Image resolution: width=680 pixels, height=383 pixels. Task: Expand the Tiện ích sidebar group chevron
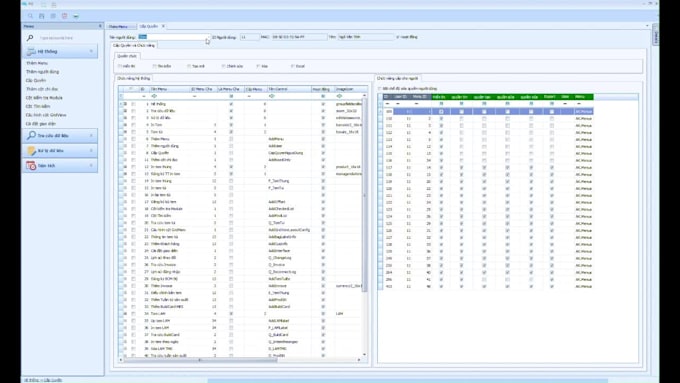pos(91,166)
